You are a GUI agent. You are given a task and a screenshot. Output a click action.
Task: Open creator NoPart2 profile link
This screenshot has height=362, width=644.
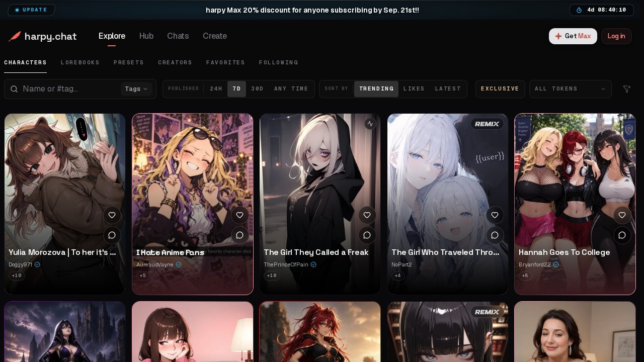click(x=401, y=264)
